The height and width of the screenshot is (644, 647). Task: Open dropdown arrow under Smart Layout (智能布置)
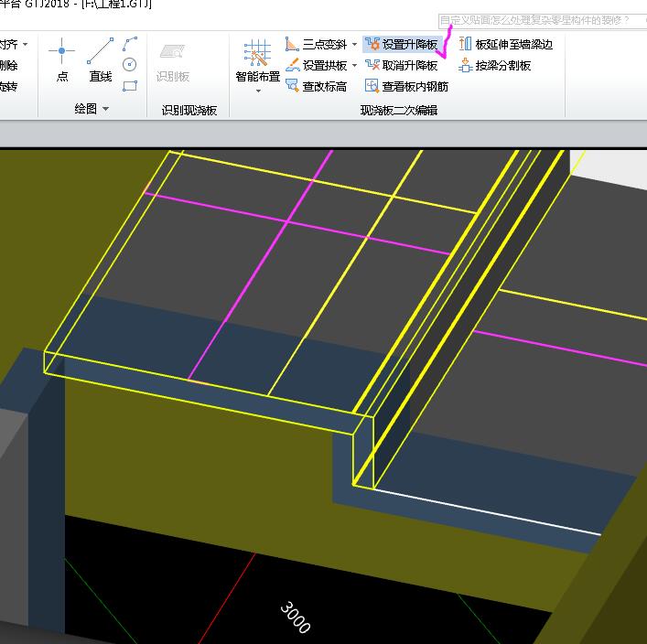[x=258, y=91]
